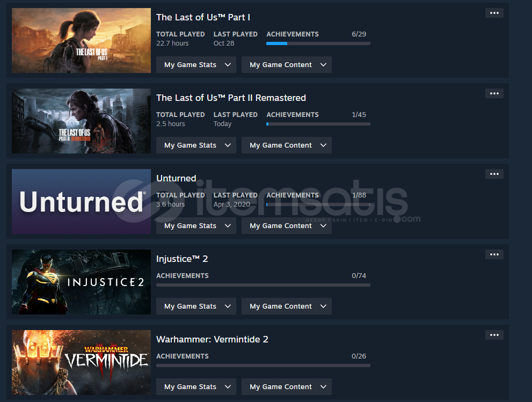The height and width of the screenshot is (402, 532).
Task: Select the Unturned game banner image
Action: coord(82,201)
